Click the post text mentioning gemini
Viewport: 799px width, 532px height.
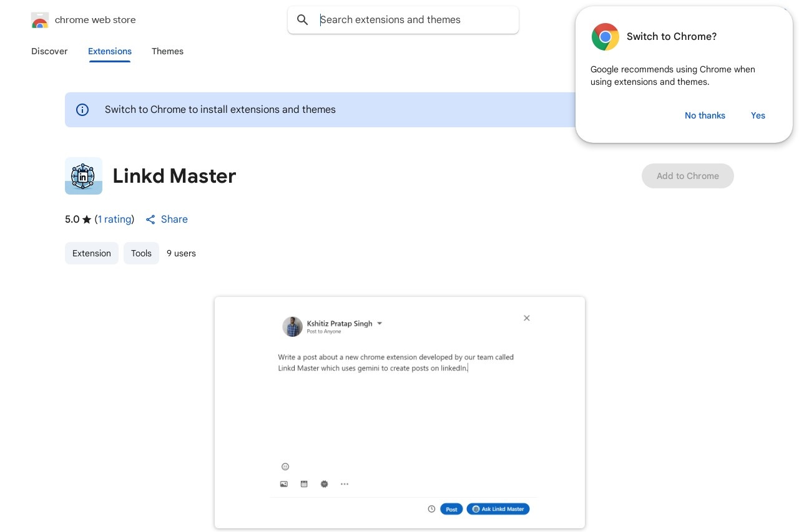[396, 363]
